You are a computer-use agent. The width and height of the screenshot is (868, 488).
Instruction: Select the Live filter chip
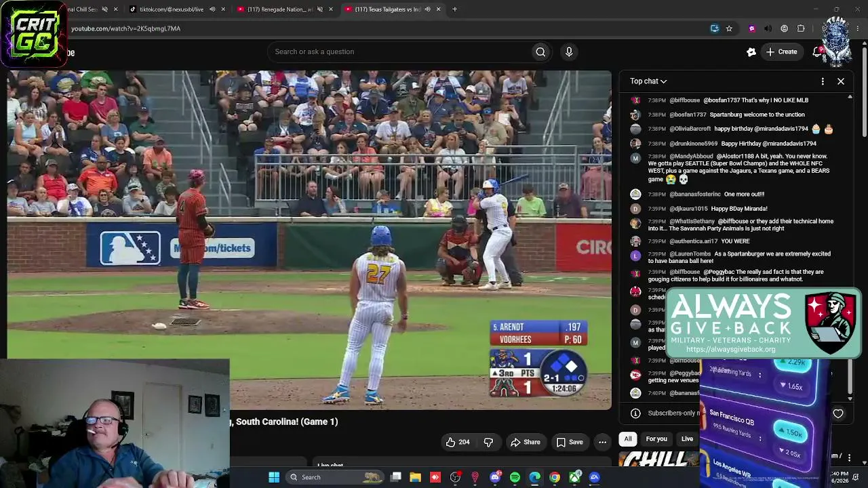point(687,439)
